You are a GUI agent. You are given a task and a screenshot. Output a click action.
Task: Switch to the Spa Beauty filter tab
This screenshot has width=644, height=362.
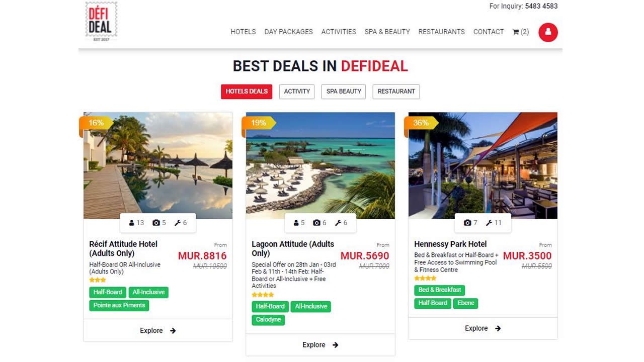click(344, 92)
